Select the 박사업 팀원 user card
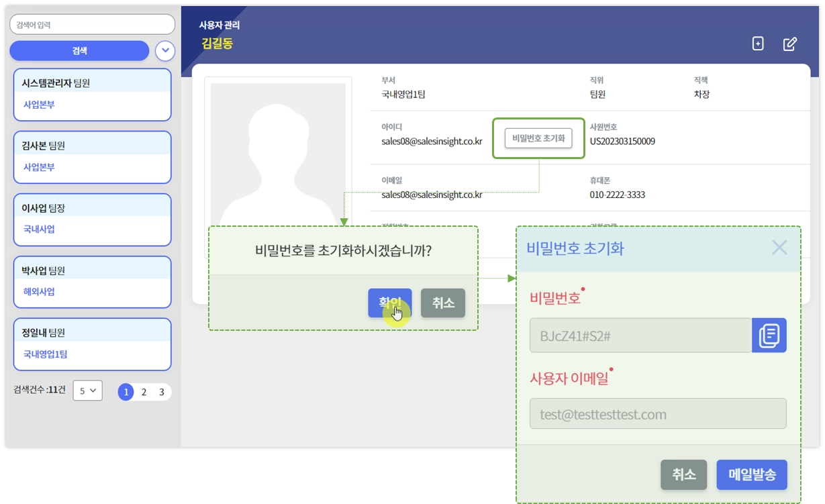Image resolution: width=825 pixels, height=504 pixels. coord(93,282)
